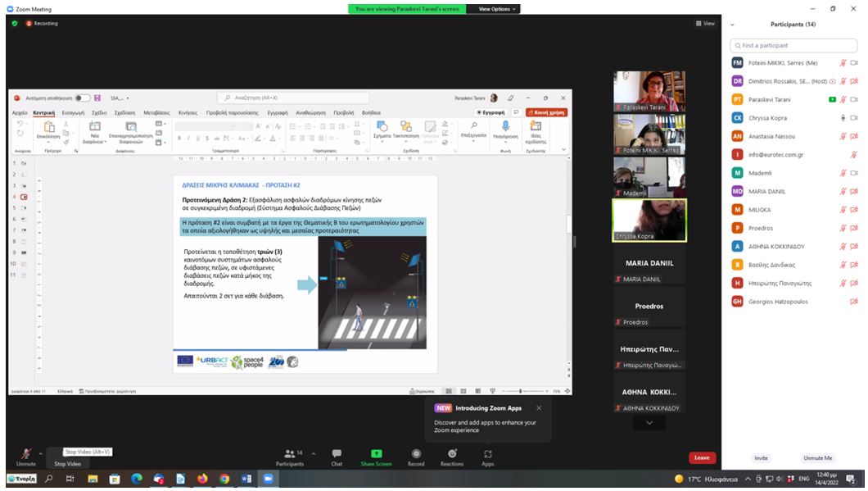This screenshot has height=491, width=868.
Task: Click the Shapes (Σχήματα) icon in the ribbon
Action: (382, 126)
